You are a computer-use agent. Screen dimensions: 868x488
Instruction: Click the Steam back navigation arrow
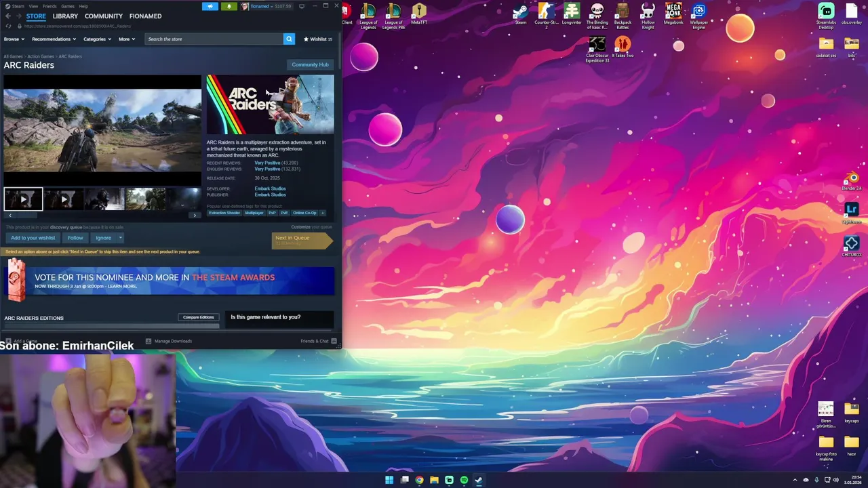point(8,16)
